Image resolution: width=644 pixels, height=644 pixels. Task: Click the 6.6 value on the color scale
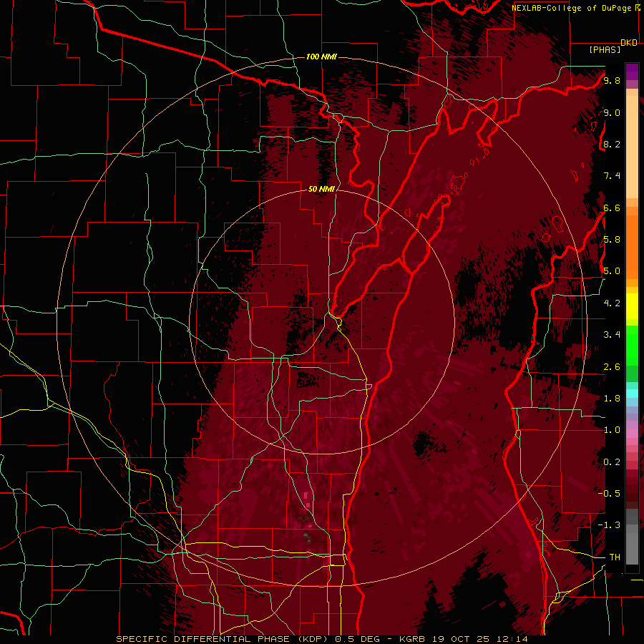click(612, 208)
